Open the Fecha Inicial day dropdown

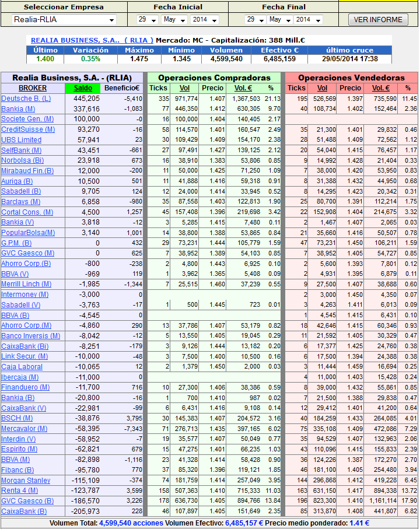point(147,20)
